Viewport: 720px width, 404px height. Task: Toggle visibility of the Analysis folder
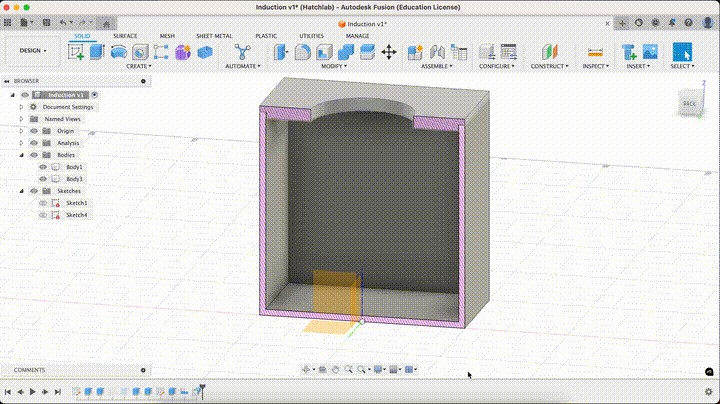pos(34,143)
